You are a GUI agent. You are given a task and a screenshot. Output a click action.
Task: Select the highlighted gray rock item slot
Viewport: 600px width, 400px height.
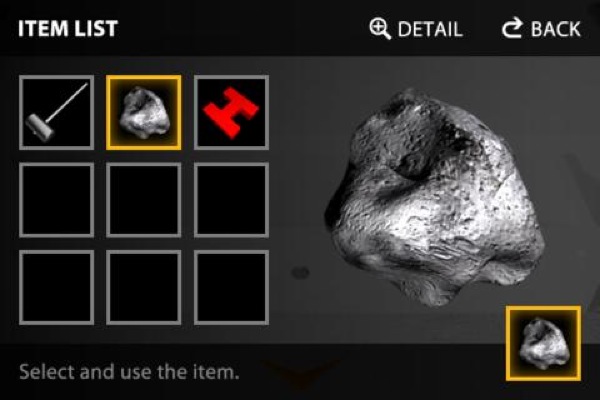[143, 112]
